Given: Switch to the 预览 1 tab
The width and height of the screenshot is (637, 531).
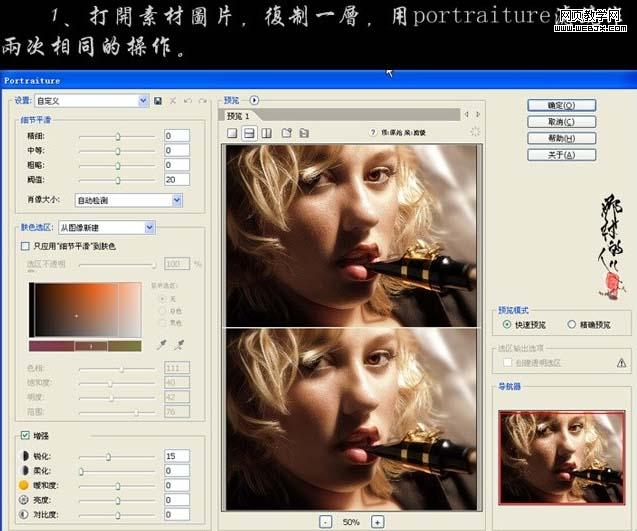Looking at the screenshot, I should point(238,116).
